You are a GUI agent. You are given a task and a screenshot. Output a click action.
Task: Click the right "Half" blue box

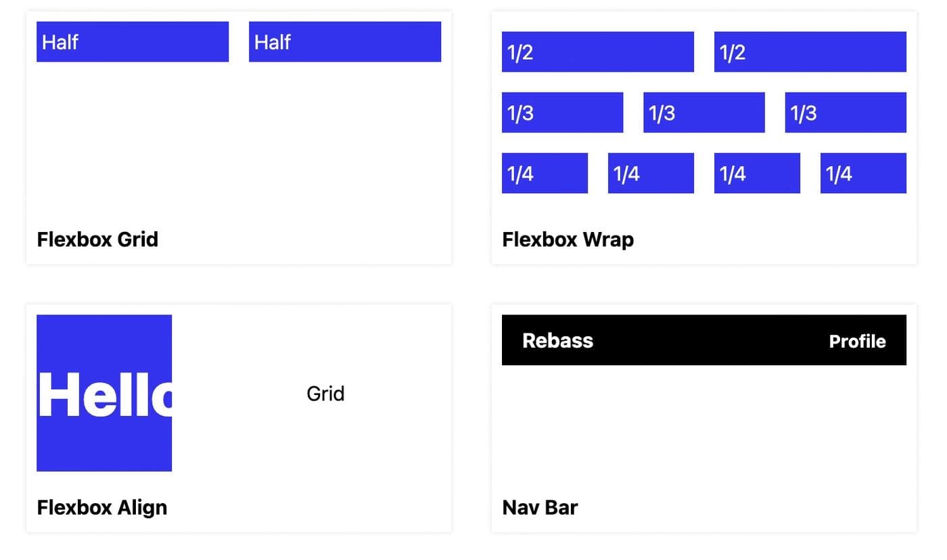tap(345, 42)
